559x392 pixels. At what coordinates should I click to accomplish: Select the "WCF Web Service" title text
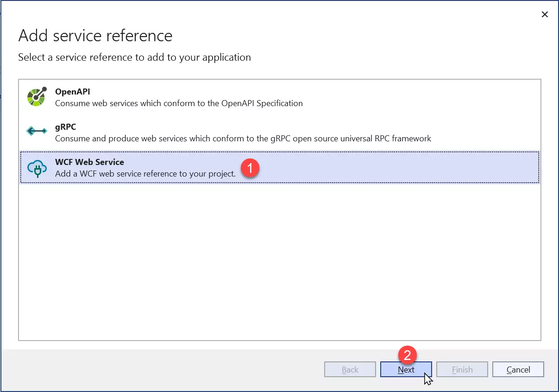point(90,162)
